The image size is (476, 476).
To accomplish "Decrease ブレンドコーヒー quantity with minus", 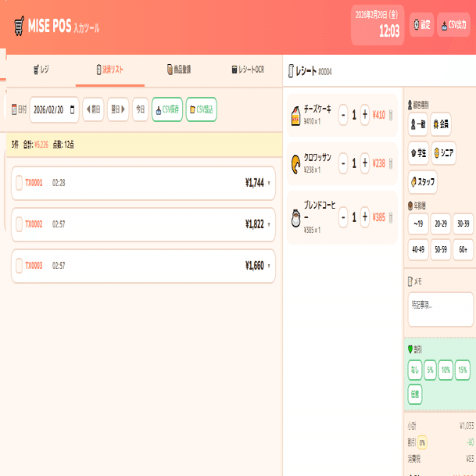I will point(343,217).
